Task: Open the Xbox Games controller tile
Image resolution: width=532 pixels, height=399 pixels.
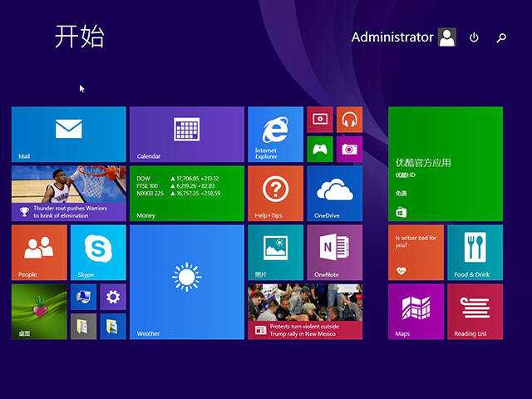Action: [x=320, y=150]
